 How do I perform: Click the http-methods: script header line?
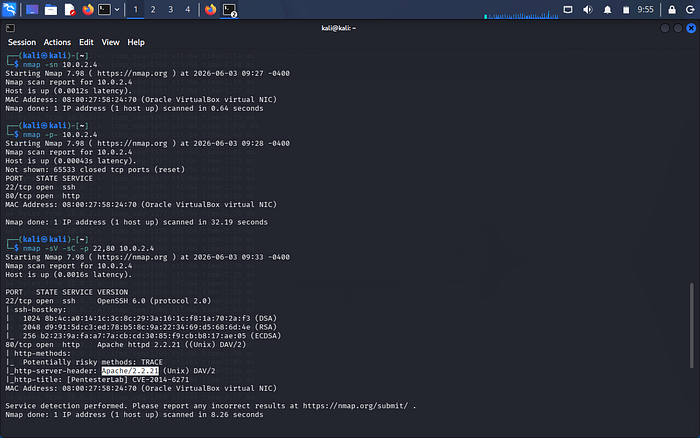(x=38, y=354)
